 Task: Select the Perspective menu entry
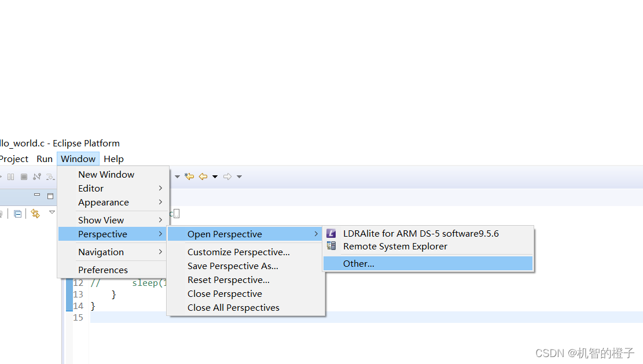[x=113, y=234]
